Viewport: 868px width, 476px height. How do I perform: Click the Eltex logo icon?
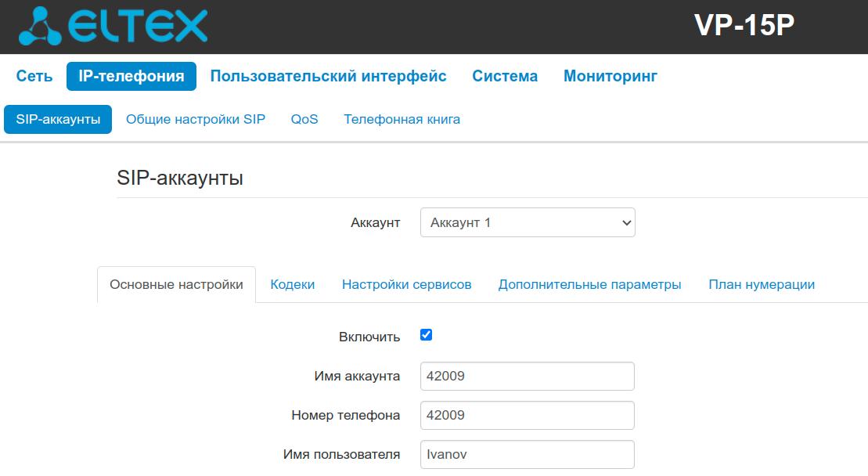[x=41, y=27]
